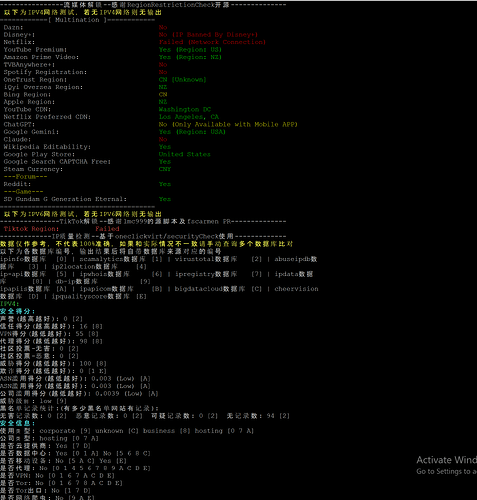
Task: Select the Disney+ IP Banned message
Action: click(208, 35)
